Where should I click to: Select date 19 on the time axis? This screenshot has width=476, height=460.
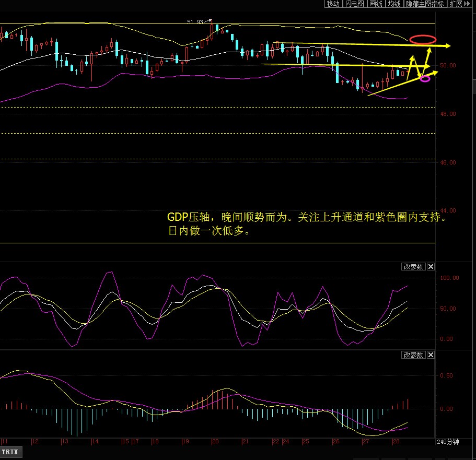click(x=185, y=442)
